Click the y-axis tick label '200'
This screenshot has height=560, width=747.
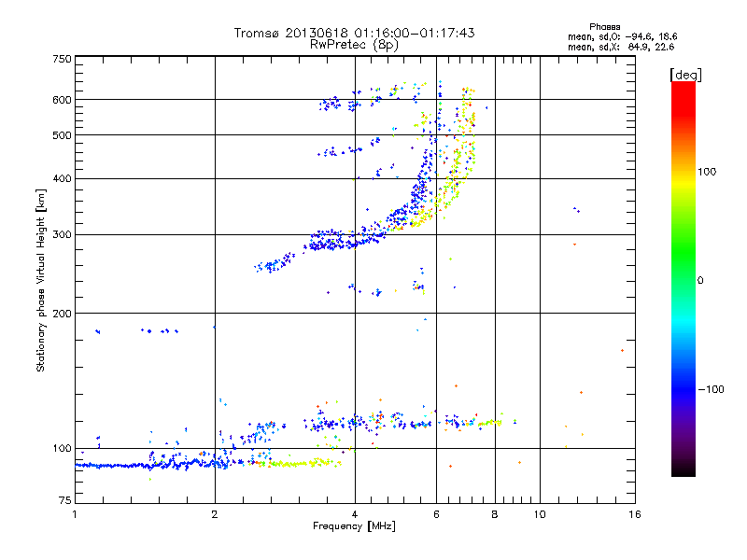pyautogui.click(x=62, y=314)
